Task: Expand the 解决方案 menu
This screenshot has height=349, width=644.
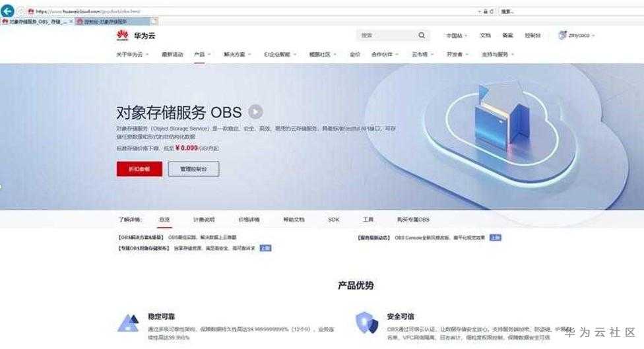Action: (237, 54)
